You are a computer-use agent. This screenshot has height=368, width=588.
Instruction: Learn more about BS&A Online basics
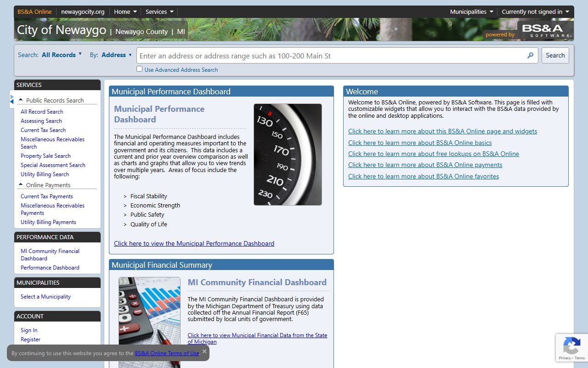coord(420,143)
